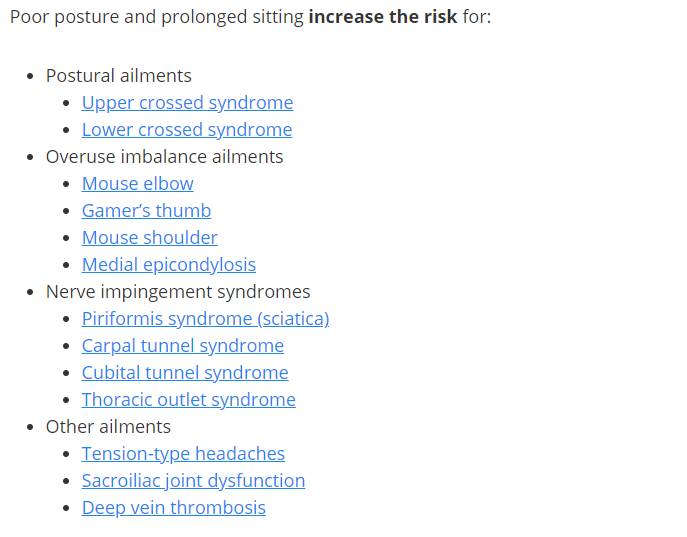Visit the Deep vein thrombosis link

click(174, 508)
